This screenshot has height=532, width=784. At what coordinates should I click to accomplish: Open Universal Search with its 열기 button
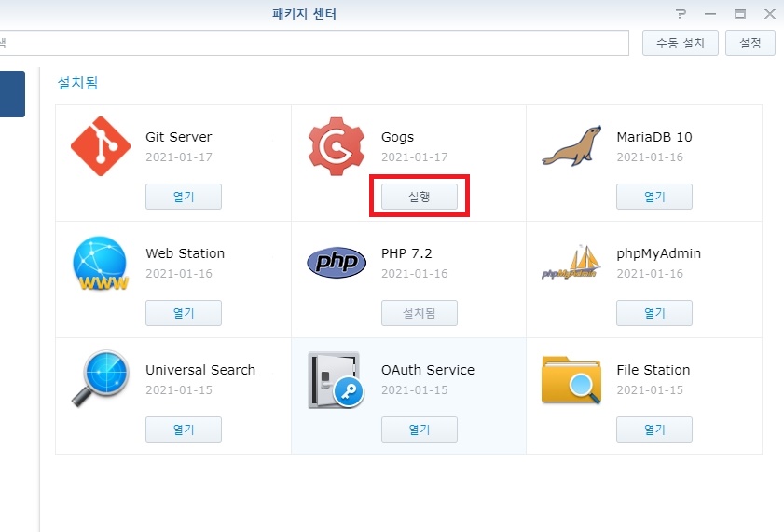click(x=184, y=430)
